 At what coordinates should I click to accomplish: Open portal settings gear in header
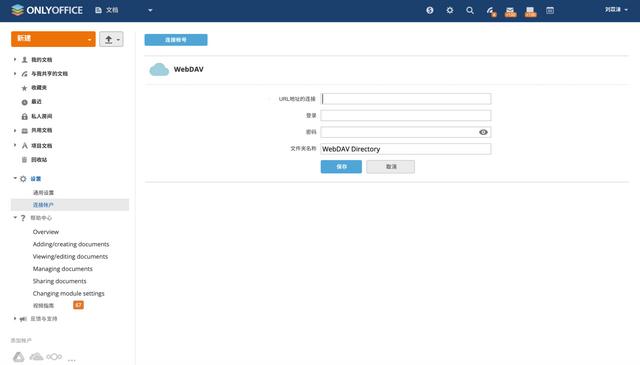pyautogui.click(x=450, y=10)
